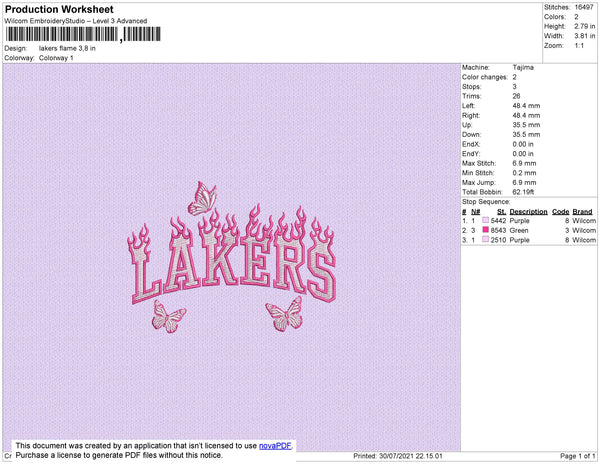Click 'Green' description in stop sequence row 2
The height and width of the screenshot is (464, 600).
point(519,230)
